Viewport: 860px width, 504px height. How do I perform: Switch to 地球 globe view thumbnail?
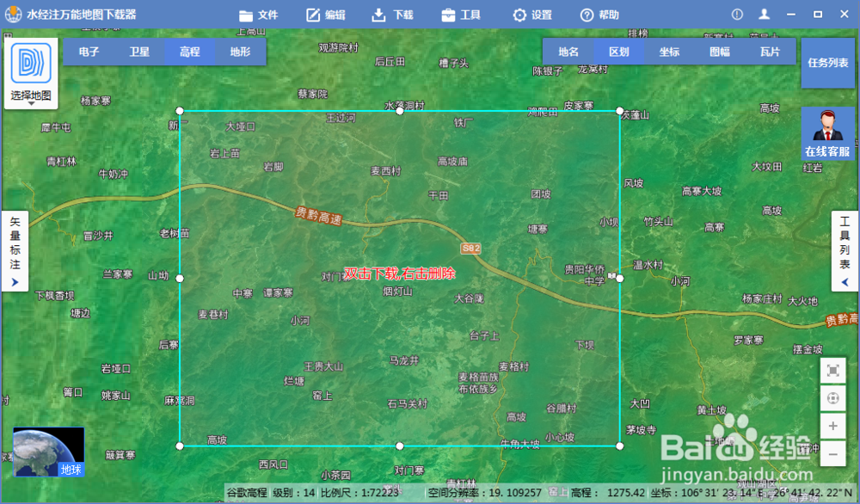[x=49, y=452]
